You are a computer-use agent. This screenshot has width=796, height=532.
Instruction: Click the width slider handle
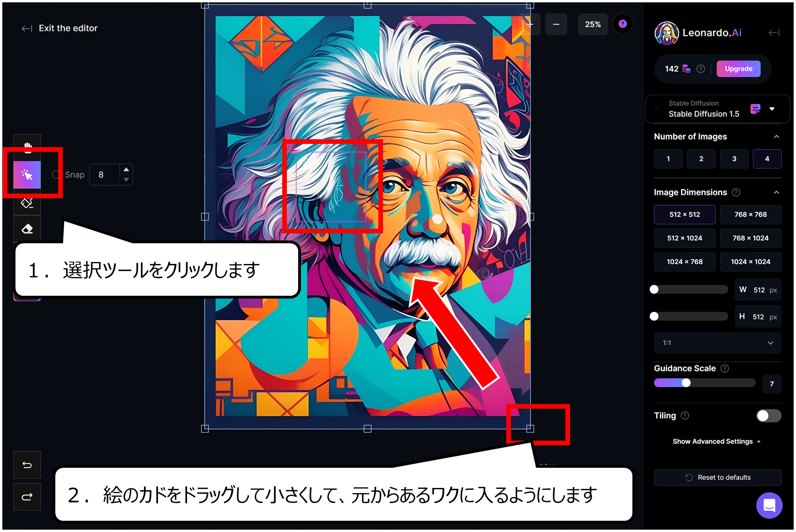(x=654, y=290)
